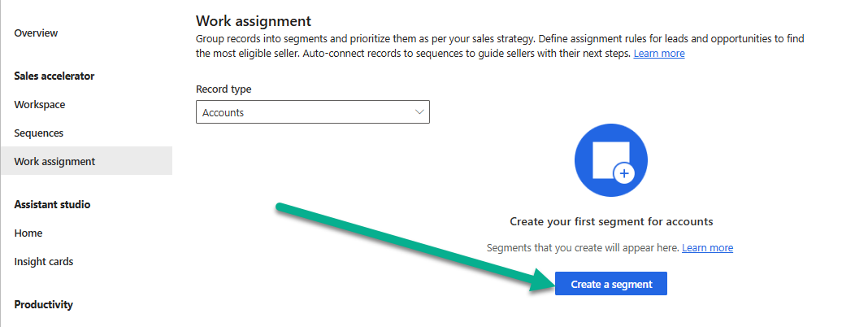Select Work assignment in the sidebar

pos(54,161)
